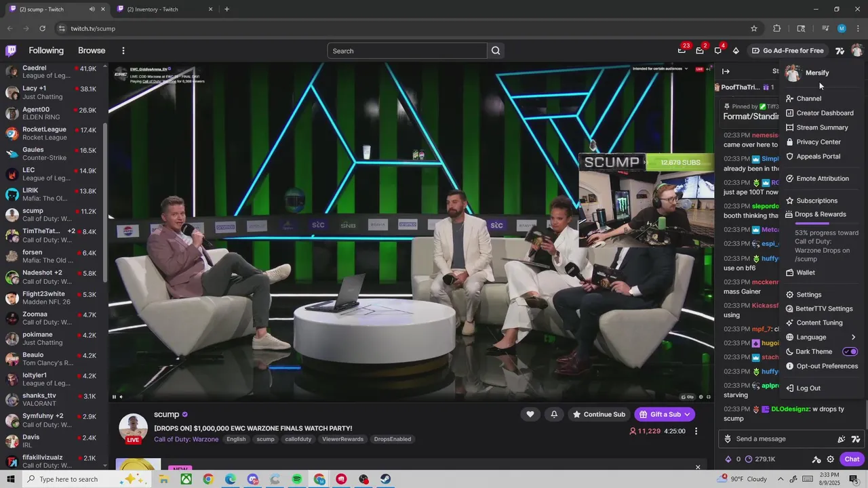
Task: Toggle the Dark Theme switch
Action: (x=850, y=352)
